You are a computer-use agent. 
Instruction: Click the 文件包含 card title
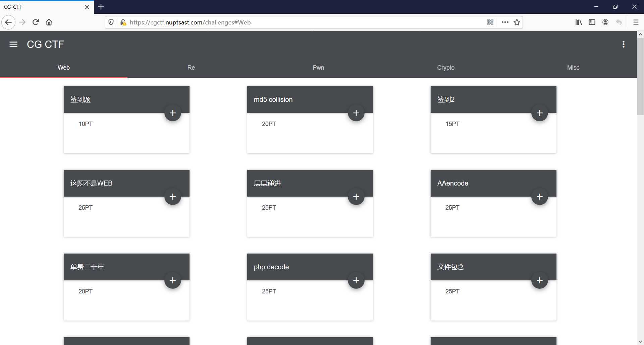point(451,267)
